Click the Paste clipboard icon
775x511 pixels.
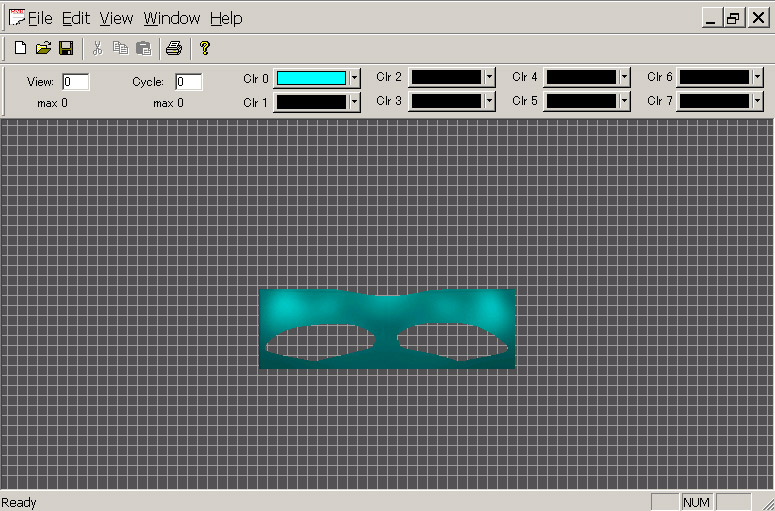click(x=143, y=48)
